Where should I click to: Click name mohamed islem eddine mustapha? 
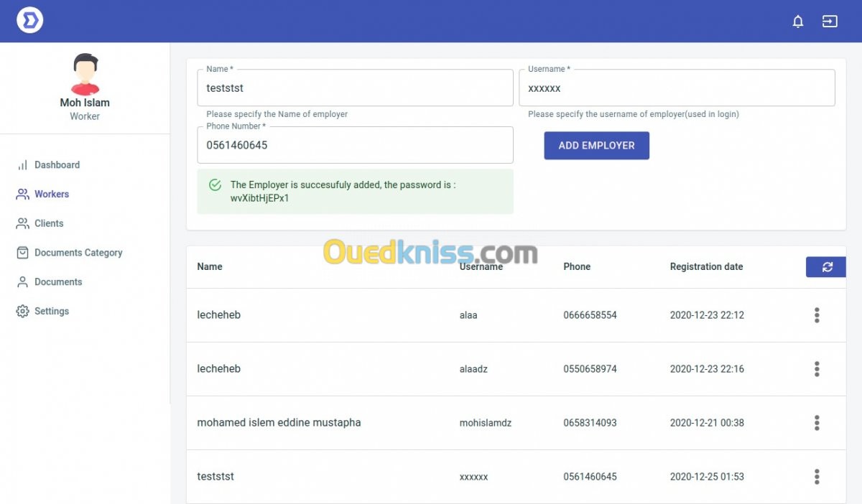279,423
